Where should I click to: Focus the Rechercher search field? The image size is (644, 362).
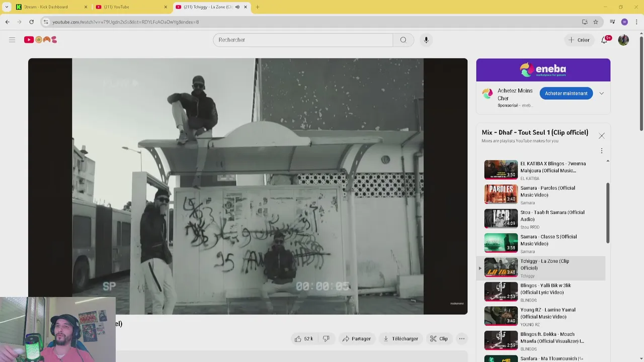point(303,40)
